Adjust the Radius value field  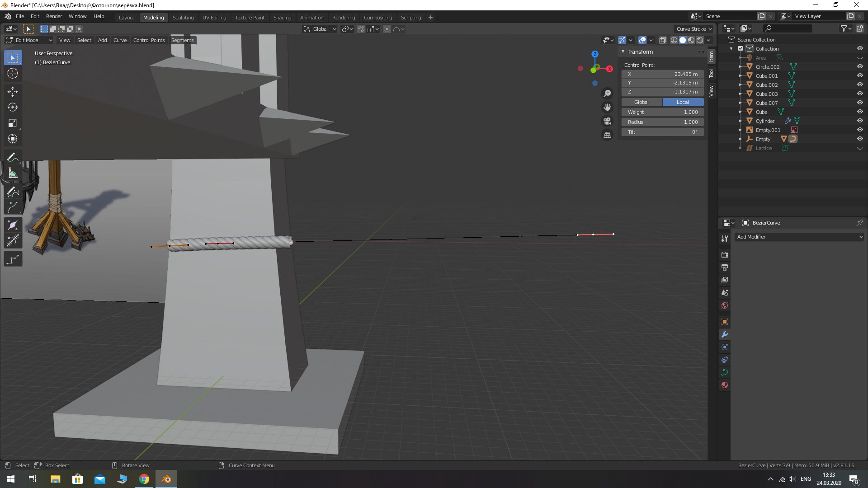tap(663, 122)
